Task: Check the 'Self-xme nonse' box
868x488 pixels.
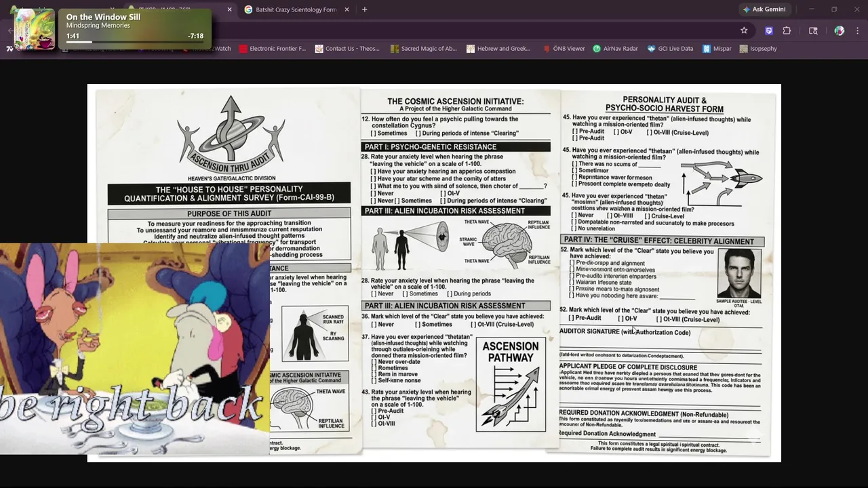Action: coord(374,380)
